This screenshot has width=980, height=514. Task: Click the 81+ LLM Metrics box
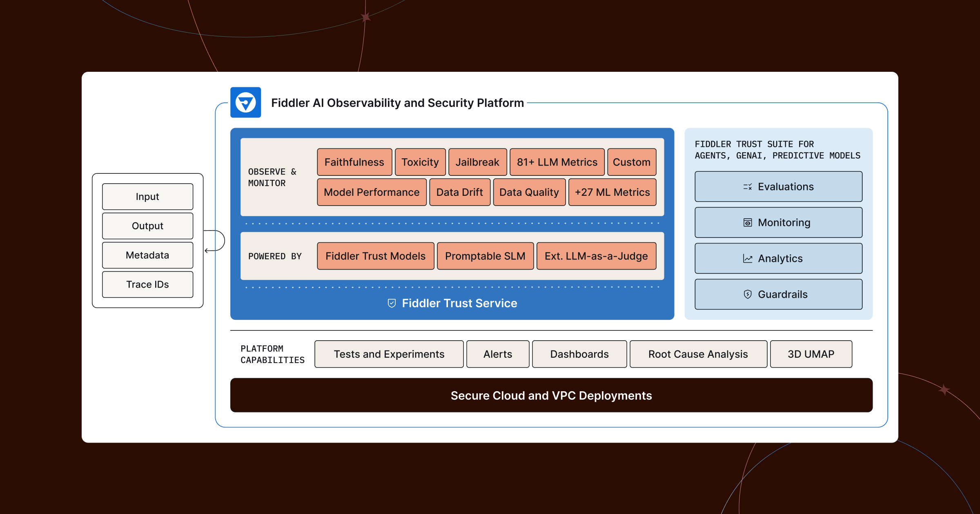point(557,162)
